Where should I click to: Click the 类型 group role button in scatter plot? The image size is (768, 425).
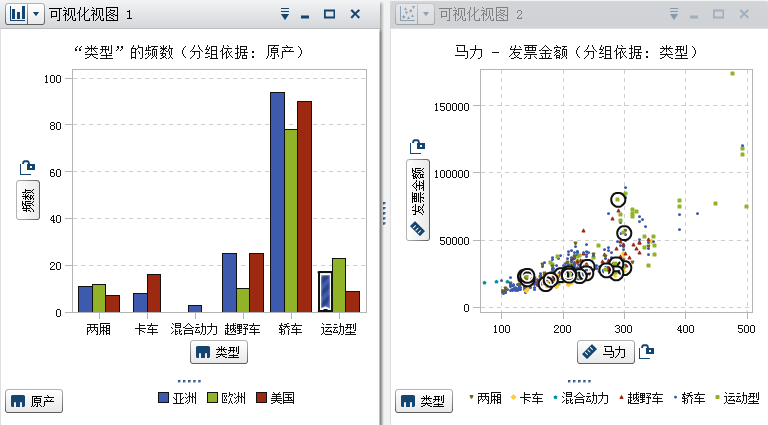click(x=424, y=401)
